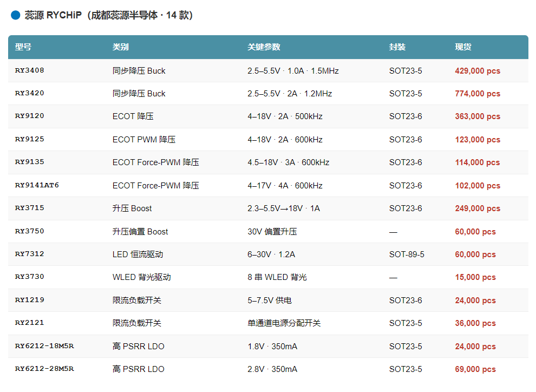The height and width of the screenshot is (392, 536).
Task: Select model number RY7312
Action: (29, 254)
